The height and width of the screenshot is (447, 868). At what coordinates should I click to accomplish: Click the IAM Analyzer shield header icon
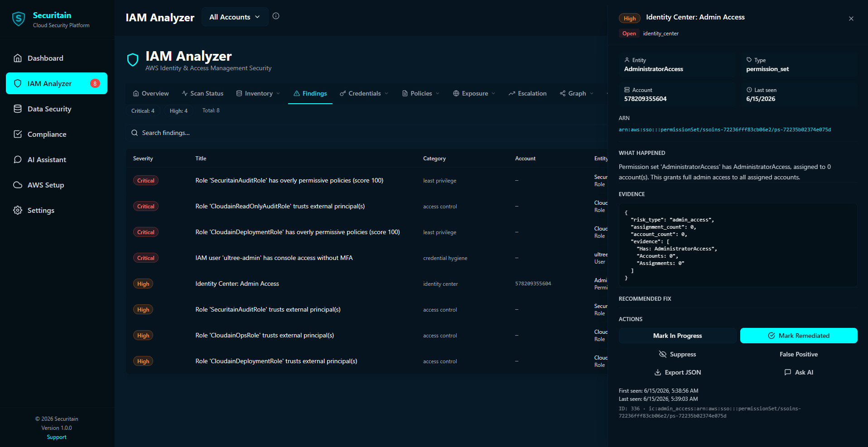[133, 60]
